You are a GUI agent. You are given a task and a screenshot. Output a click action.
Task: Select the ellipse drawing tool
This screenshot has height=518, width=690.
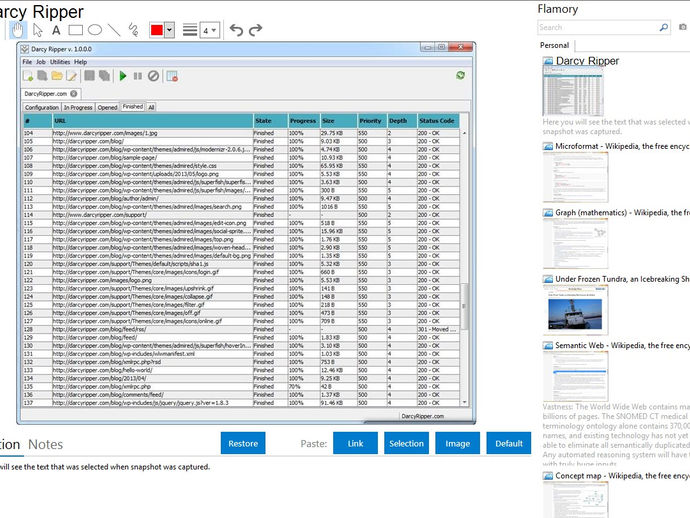coord(95,30)
